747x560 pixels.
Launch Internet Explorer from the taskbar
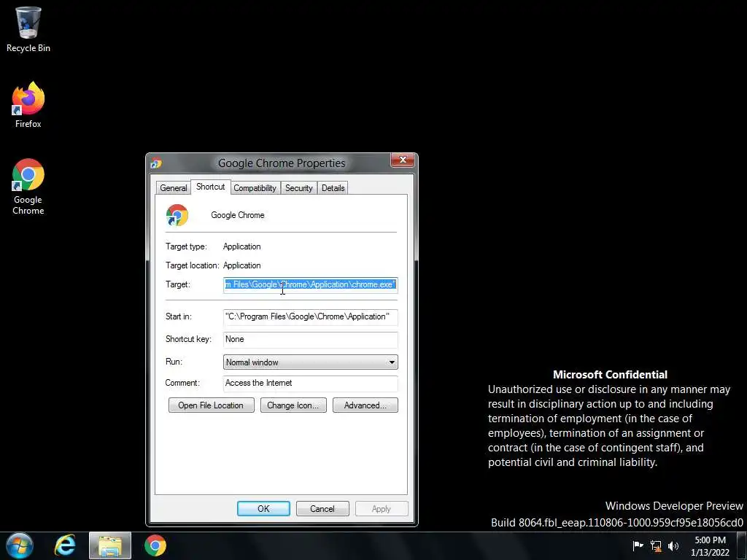click(65, 545)
